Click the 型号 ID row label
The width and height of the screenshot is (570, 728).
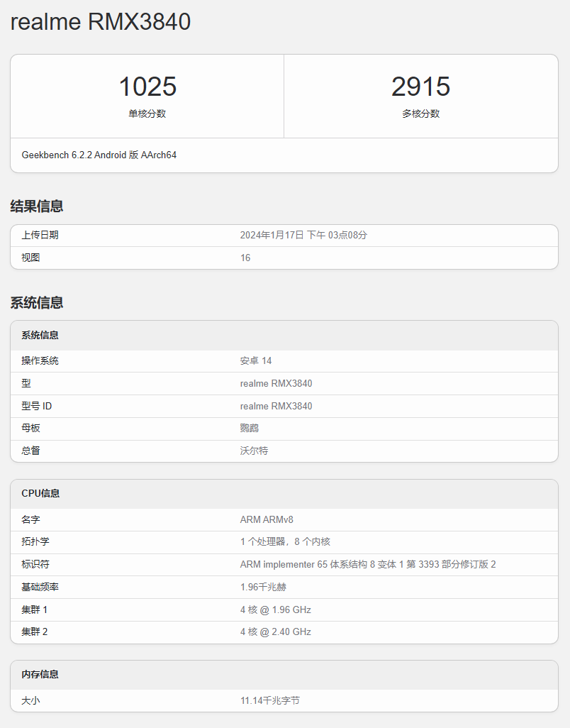[x=37, y=406]
